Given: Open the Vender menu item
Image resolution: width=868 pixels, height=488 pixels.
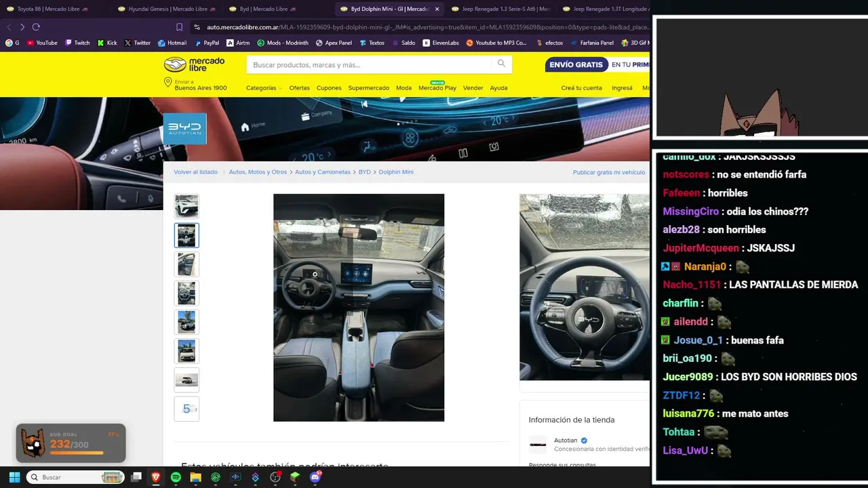Looking at the screenshot, I should point(473,88).
